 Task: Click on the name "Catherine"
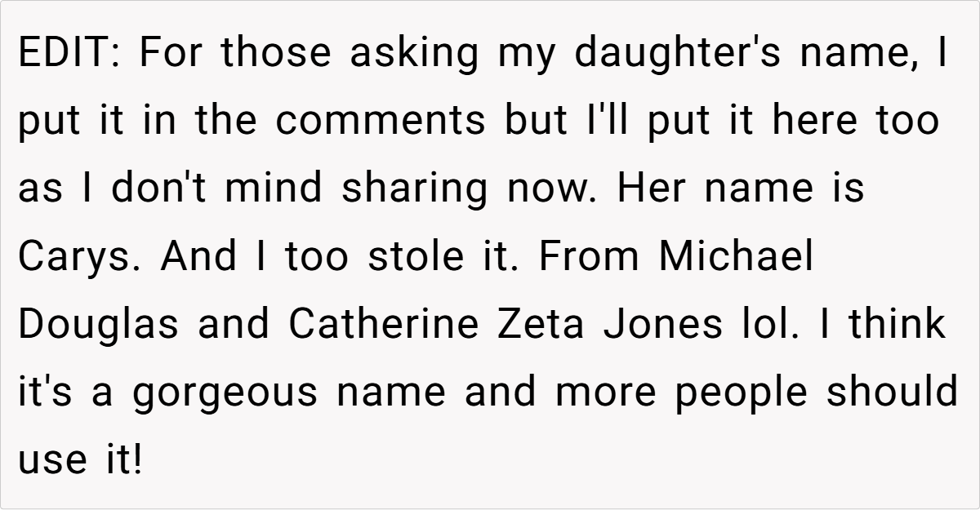pyautogui.click(x=383, y=326)
